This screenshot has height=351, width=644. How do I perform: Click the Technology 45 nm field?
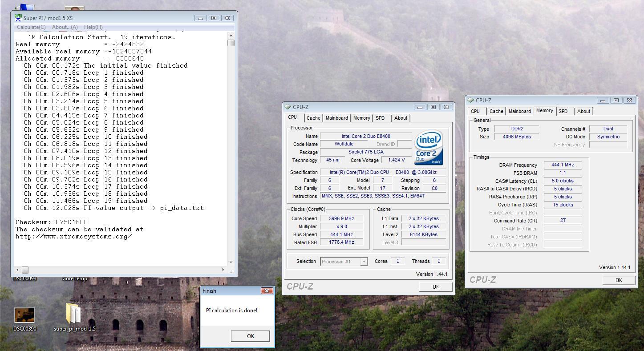[x=332, y=160]
